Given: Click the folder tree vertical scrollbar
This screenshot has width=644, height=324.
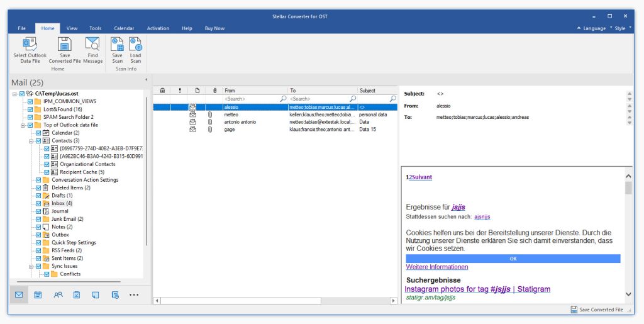Looking at the screenshot, I should 146,170.
